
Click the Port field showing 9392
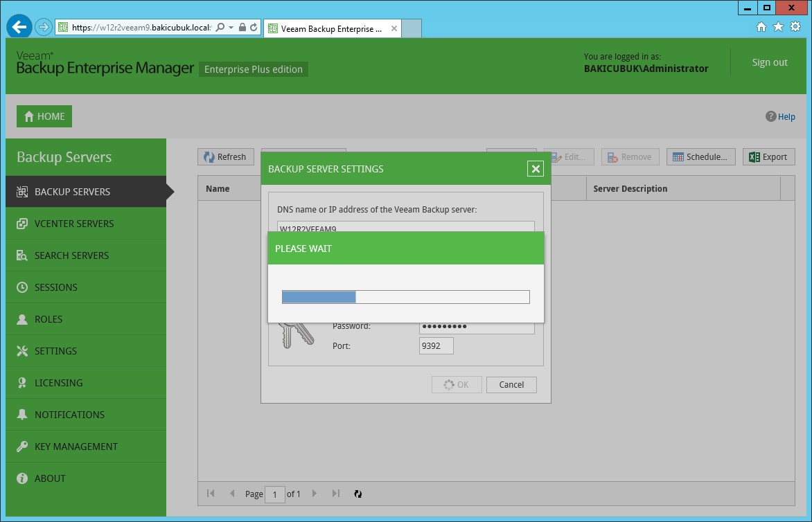click(x=436, y=346)
